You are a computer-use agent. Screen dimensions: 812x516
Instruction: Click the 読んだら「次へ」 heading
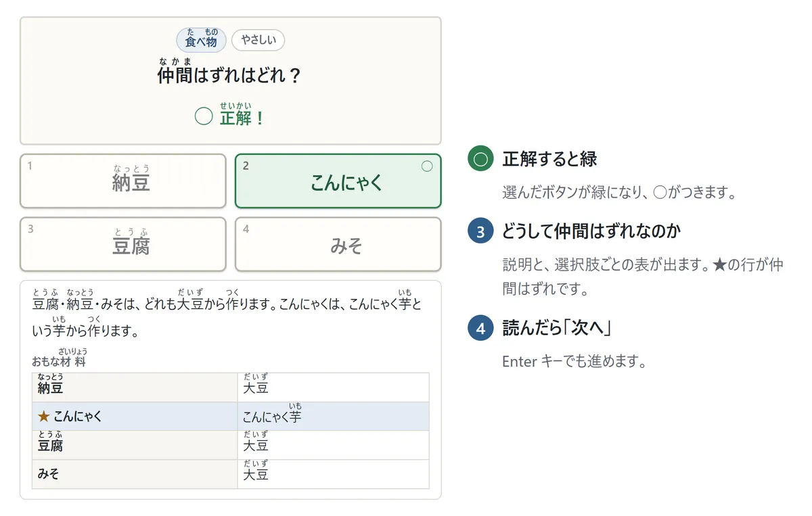coord(557,329)
